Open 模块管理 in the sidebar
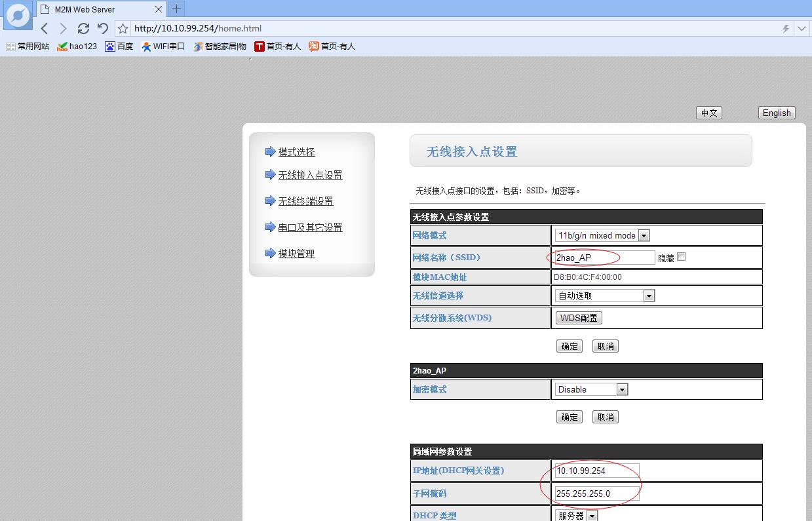The height and width of the screenshot is (521, 812). coord(296,254)
